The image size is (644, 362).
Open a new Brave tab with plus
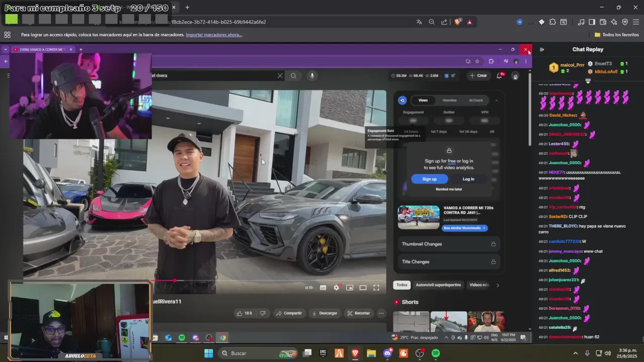[x=187, y=8]
